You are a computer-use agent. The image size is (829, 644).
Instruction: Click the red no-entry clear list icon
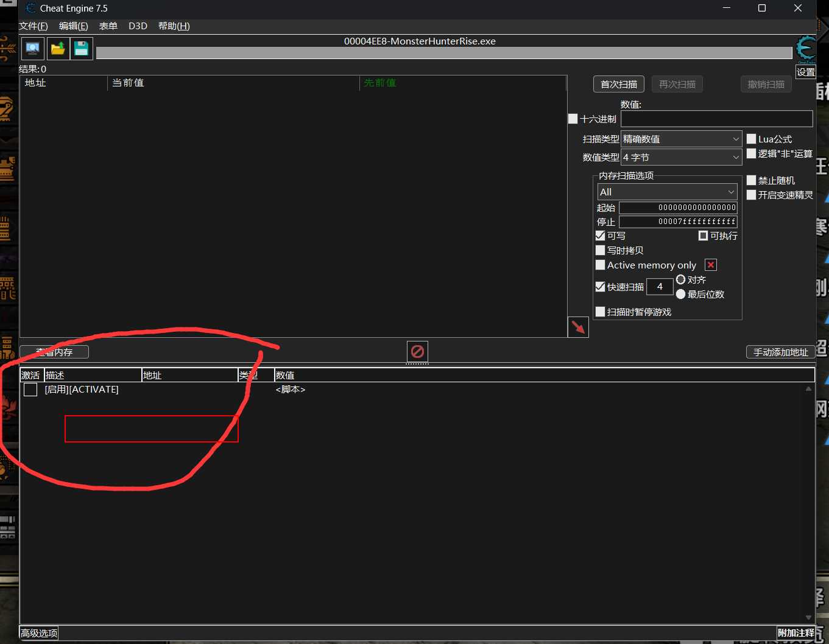pyautogui.click(x=417, y=351)
